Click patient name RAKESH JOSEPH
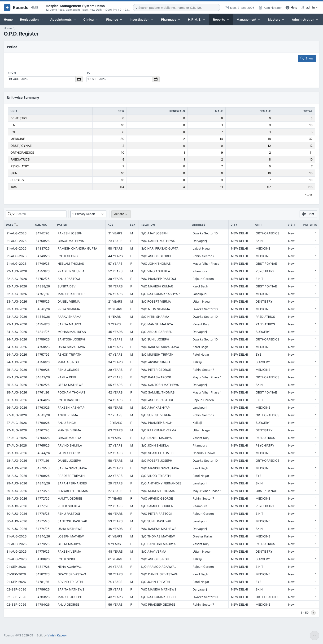 [70, 233]
